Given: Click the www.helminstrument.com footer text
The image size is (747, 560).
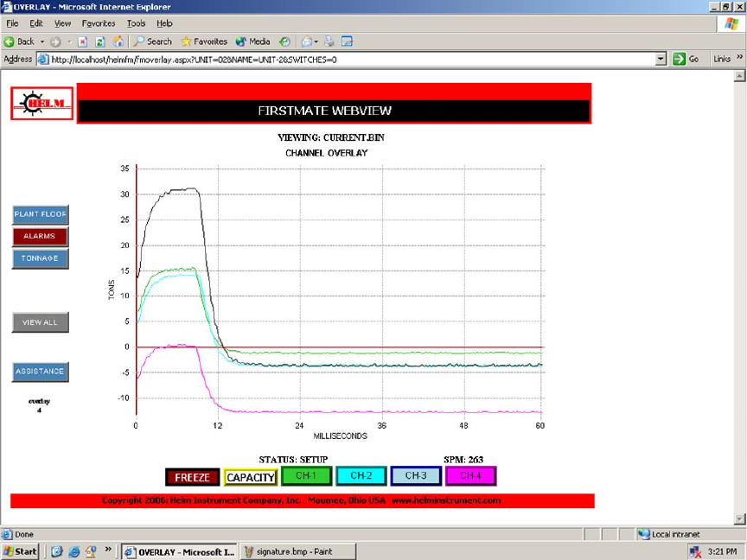Looking at the screenshot, I should point(446,500).
